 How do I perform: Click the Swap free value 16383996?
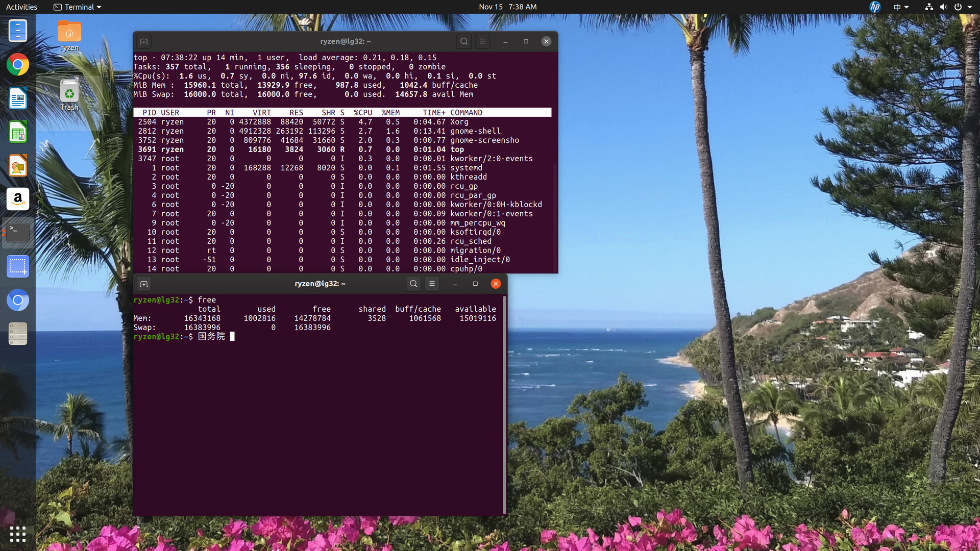coord(312,328)
